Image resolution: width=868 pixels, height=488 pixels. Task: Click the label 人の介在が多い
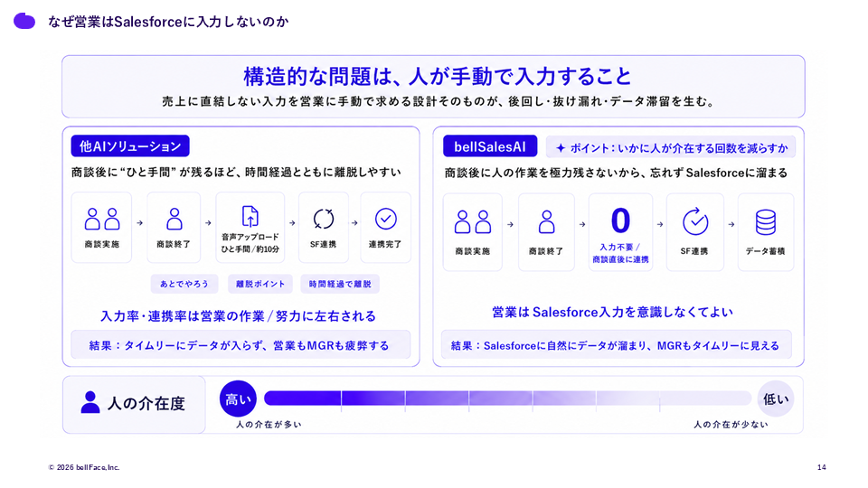(269, 425)
